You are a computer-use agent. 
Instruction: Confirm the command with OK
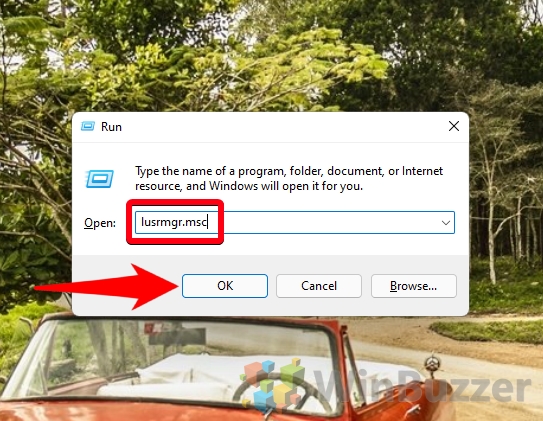pyautogui.click(x=225, y=286)
